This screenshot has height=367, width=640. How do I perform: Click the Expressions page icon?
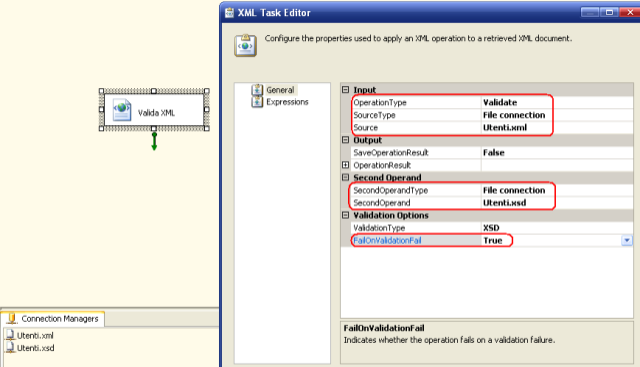point(257,102)
